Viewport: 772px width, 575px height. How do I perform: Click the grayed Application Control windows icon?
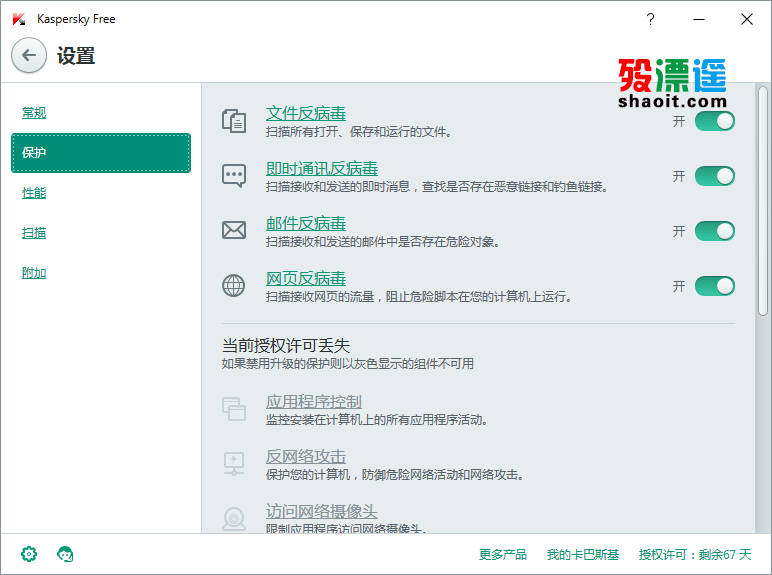[x=234, y=409]
